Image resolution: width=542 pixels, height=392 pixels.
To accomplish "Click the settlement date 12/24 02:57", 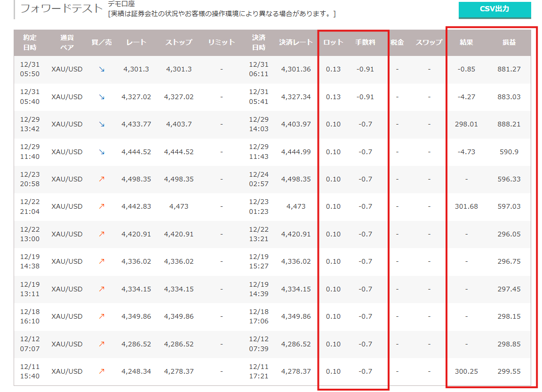I will (259, 179).
